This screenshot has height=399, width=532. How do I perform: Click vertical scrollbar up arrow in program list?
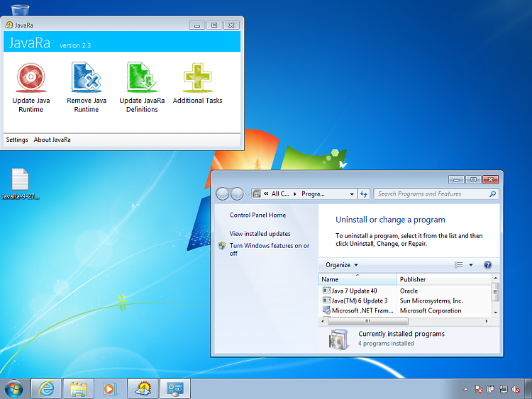pos(495,278)
